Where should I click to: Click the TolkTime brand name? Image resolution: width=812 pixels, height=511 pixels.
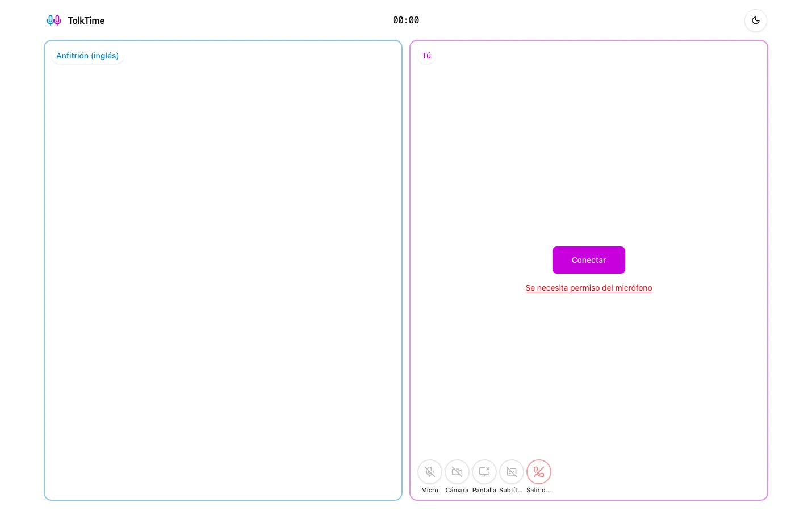point(86,20)
